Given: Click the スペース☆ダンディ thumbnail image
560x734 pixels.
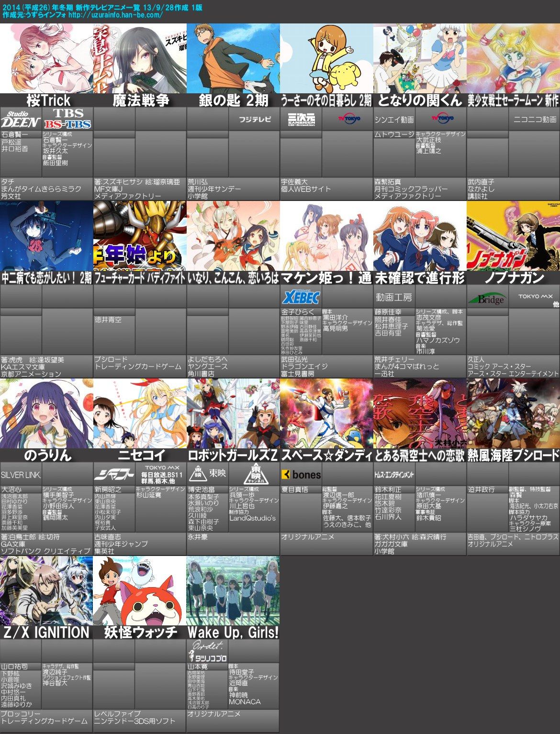Looking at the screenshot, I should (326, 413).
